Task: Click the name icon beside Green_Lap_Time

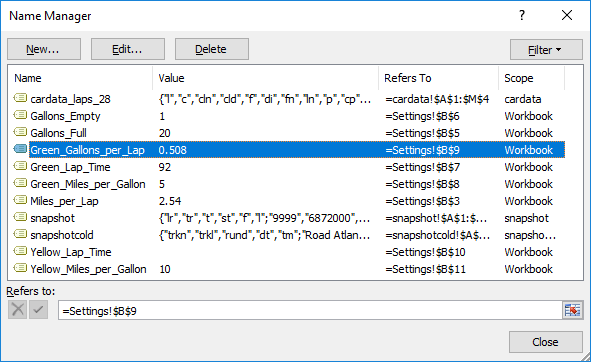Action: (x=20, y=166)
